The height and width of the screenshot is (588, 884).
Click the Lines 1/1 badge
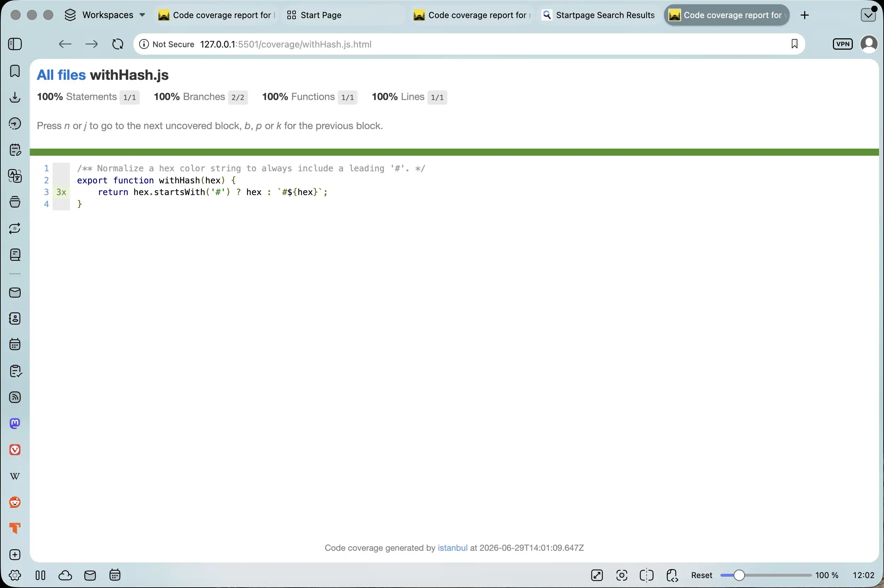pos(437,98)
